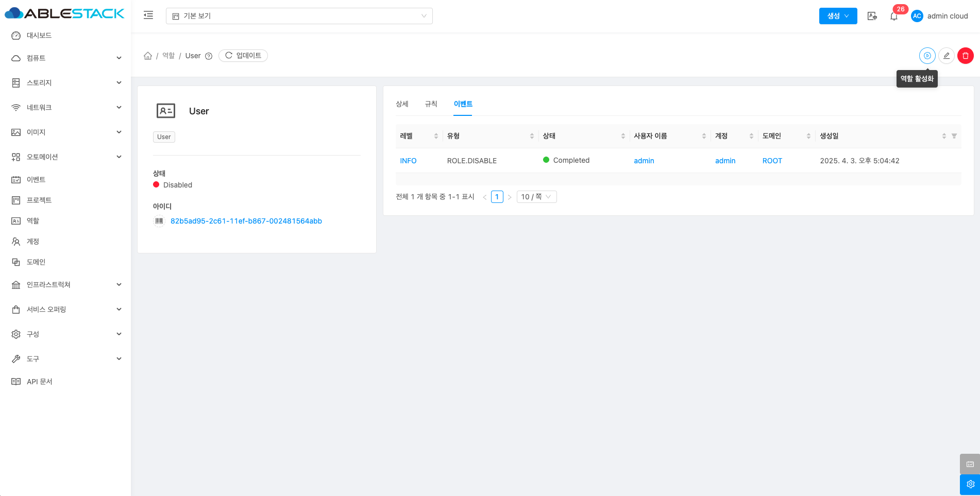This screenshot has width=980, height=496.
Task: Sort the events table by 생성일 column
Action: pyautogui.click(x=943, y=136)
